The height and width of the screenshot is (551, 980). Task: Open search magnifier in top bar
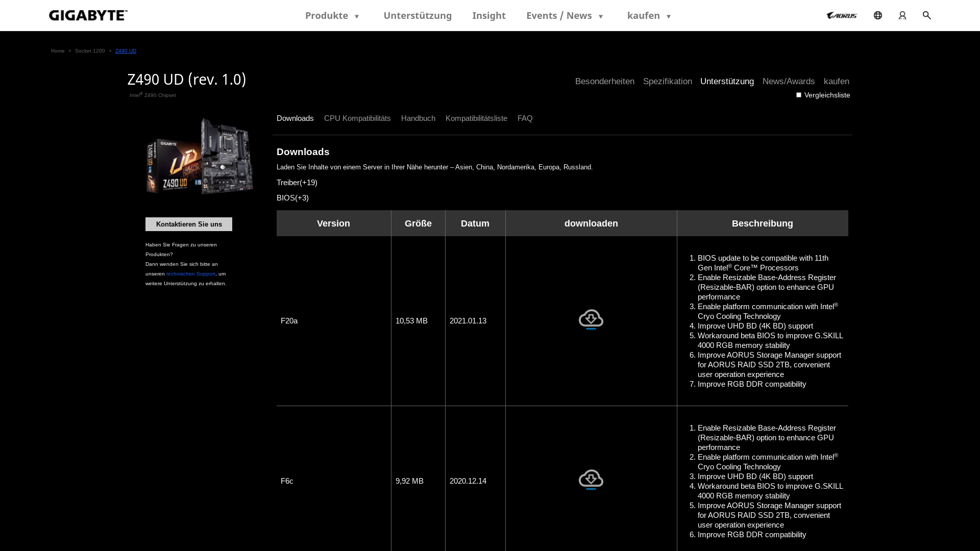click(926, 15)
